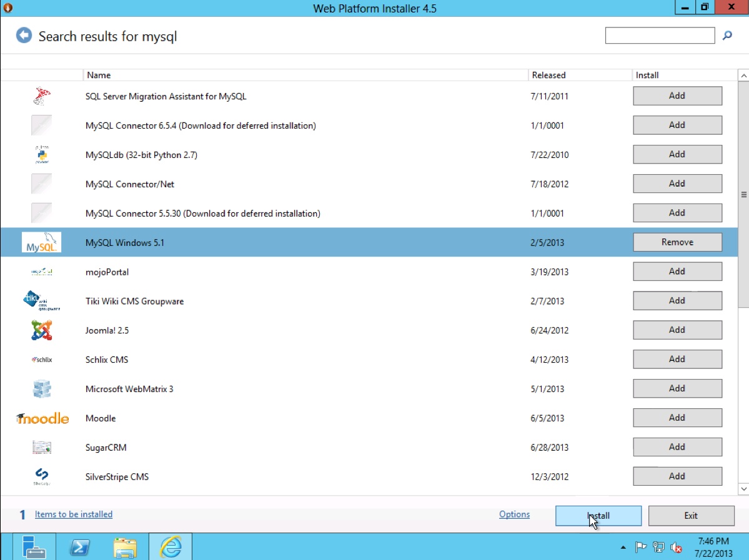749x560 pixels.
Task: Add SQL Server Migration Assistant for MySQL
Action: tap(677, 96)
